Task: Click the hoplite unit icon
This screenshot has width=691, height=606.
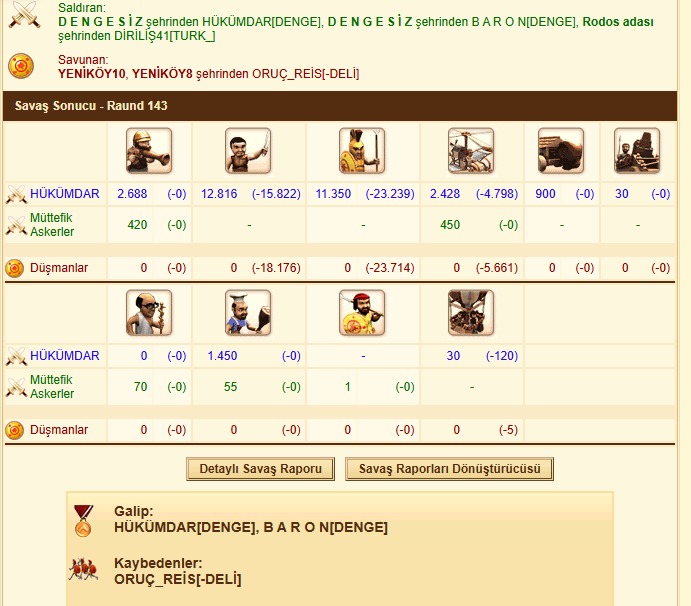Action: pyautogui.click(x=362, y=151)
